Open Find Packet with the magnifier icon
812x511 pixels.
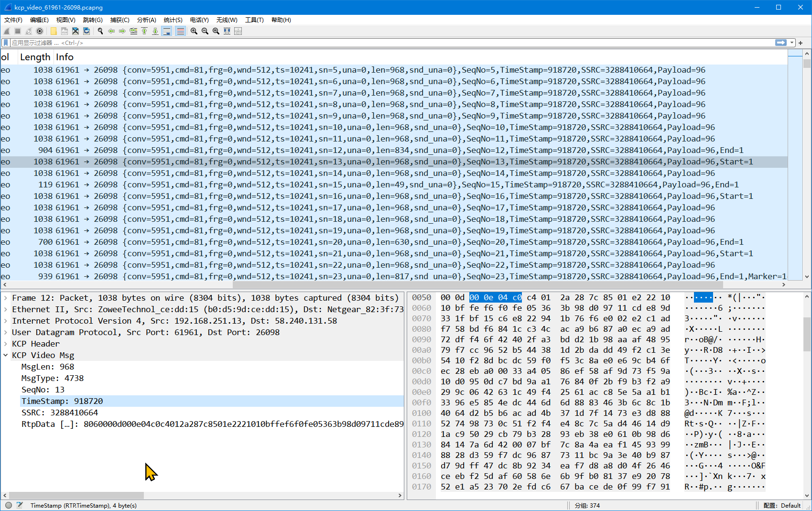point(100,31)
